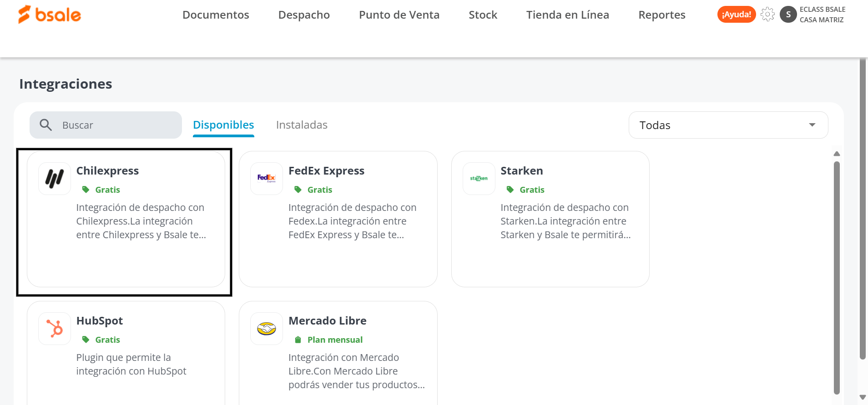Open the Documentos menu
868x405 pixels.
coord(216,15)
